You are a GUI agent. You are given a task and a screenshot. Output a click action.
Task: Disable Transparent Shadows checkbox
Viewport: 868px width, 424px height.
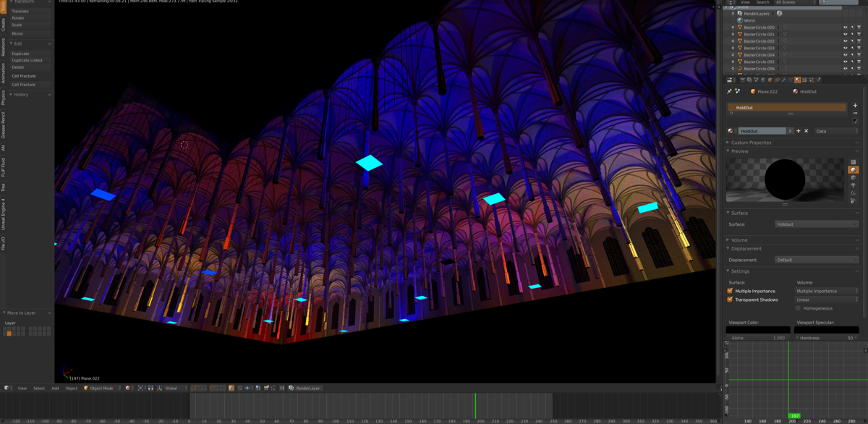730,300
